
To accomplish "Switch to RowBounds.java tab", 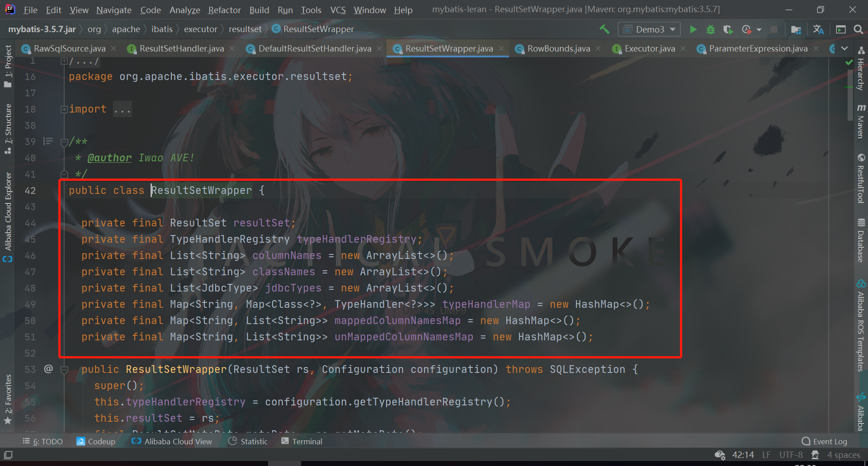I will [558, 48].
